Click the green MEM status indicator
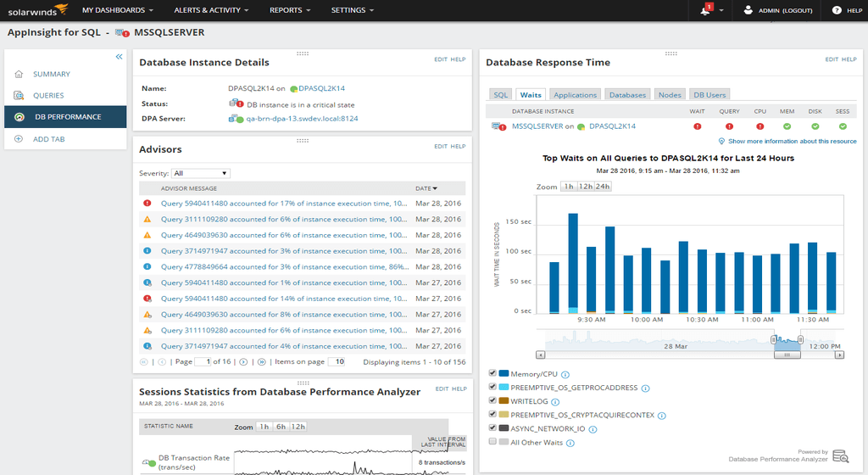This screenshot has height=475, width=868. pos(787,126)
